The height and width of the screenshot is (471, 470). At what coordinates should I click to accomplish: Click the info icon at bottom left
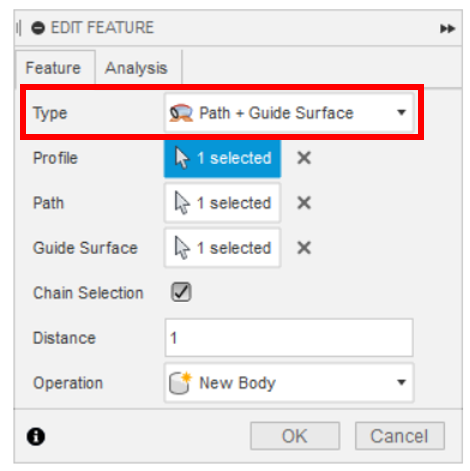(x=36, y=436)
